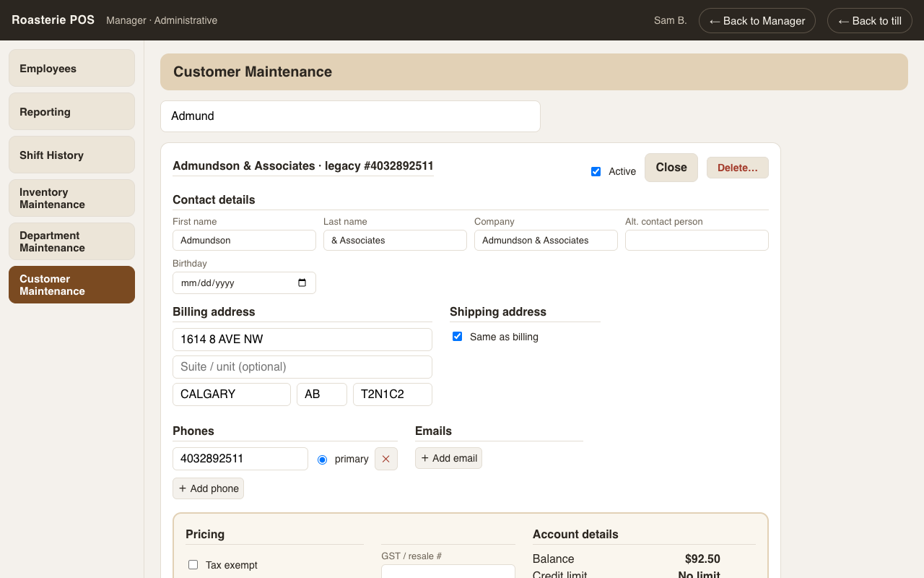
Task: Click the GST / resale # field
Action: [448, 571]
